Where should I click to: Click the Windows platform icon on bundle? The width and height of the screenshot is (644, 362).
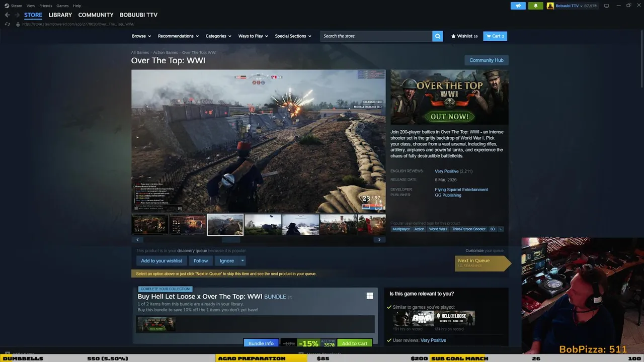pyautogui.click(x=370, y=296)
